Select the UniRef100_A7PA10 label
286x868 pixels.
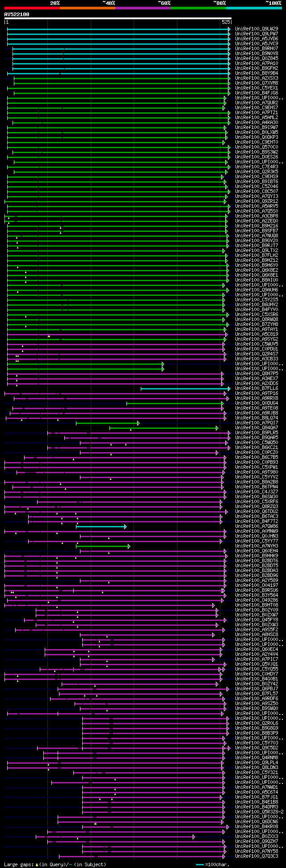click(257, 63)
